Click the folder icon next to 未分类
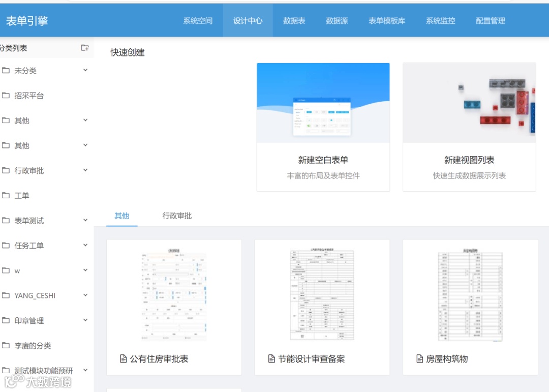 pos(6,70)
